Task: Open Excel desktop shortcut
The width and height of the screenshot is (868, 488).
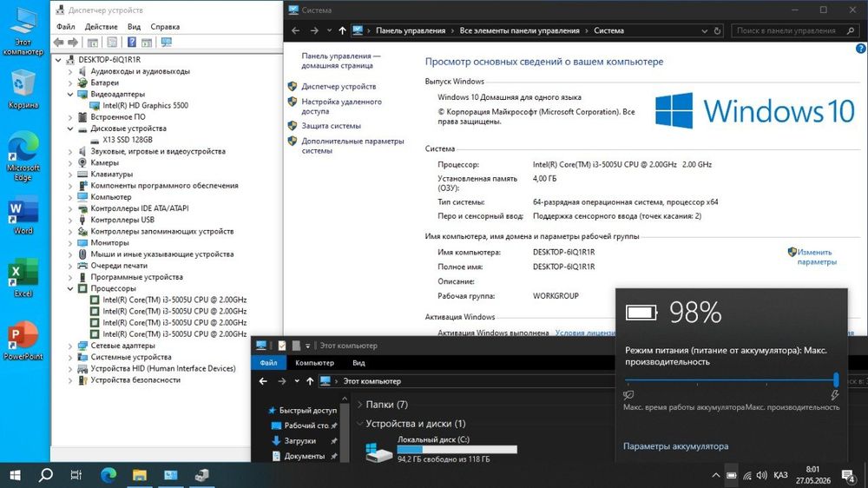Action: click(23, 278)
